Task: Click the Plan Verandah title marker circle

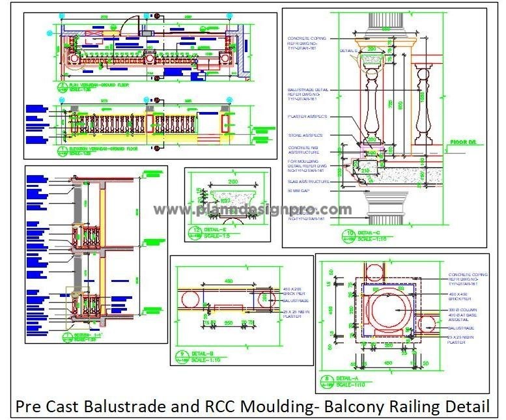Action: click(x=63, y=86)
